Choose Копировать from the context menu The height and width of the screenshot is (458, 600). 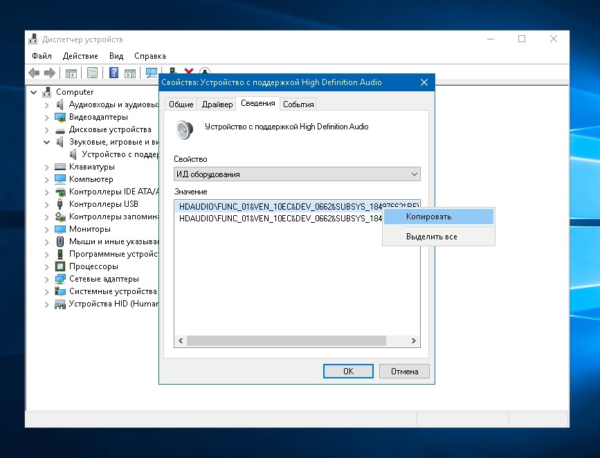pyautogui.click(x=439, y=217)
